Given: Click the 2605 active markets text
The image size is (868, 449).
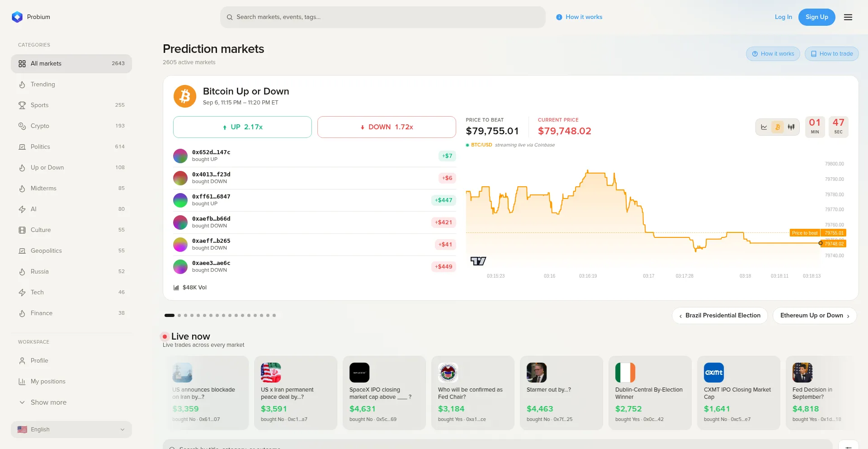Looking at the screenshot, I should [x=189, y=62].
